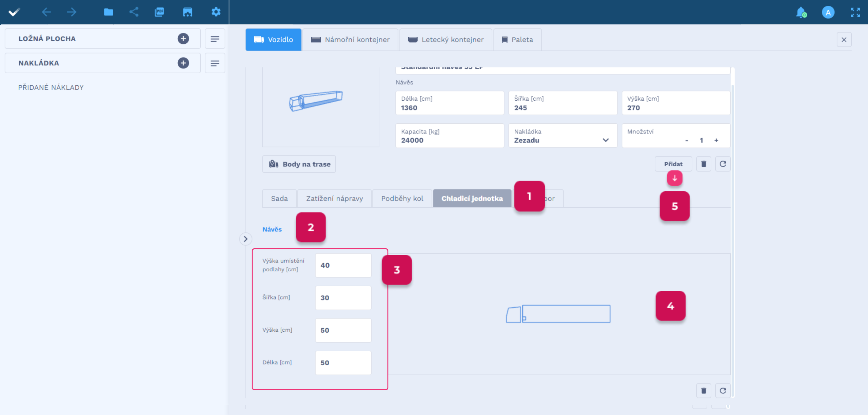Export via the PDF icon

tap(159, 12)
